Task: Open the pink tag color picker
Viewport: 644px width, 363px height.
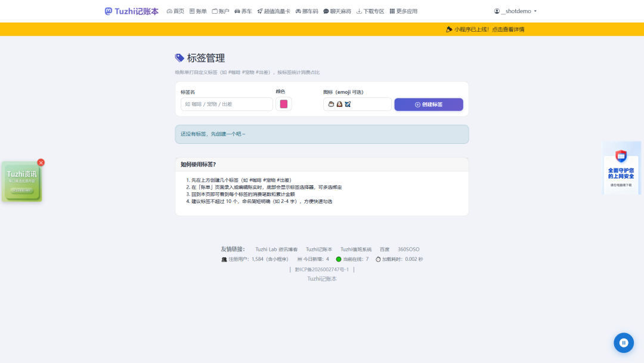Action: click(x=284, y=104)
